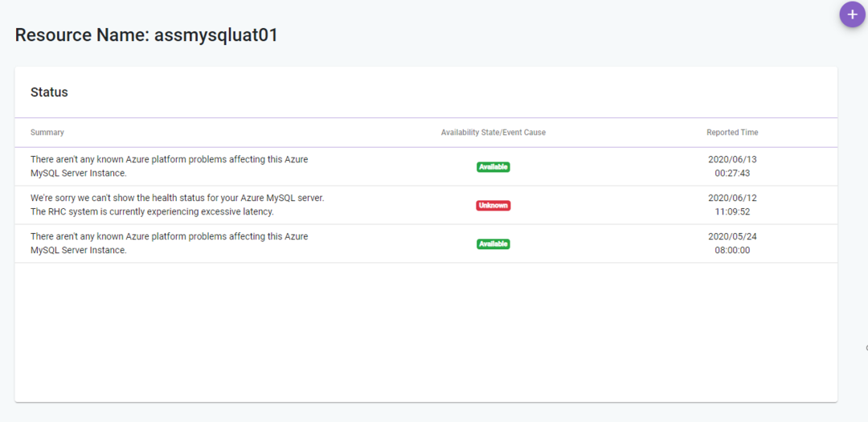Click the 2020/06/13 reported date
Viewport: 868px width, 422px height.
click(x=732, y=160)
